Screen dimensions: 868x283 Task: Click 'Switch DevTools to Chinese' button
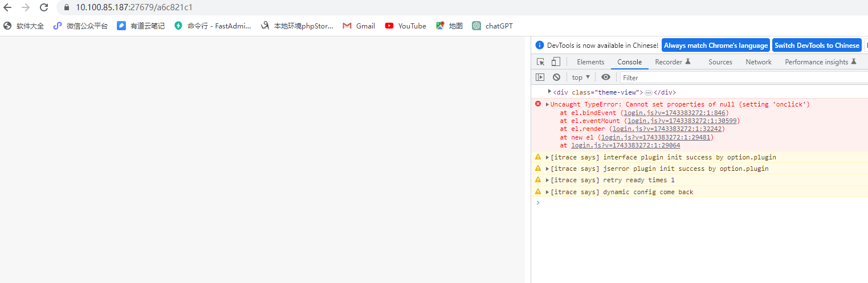(x=817, y=46)
